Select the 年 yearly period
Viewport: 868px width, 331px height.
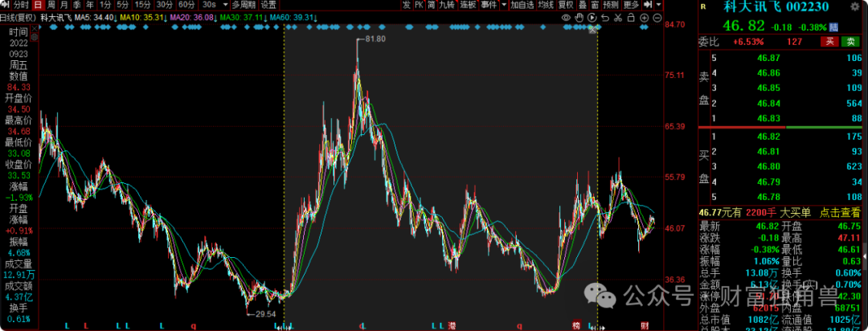point(90,5)
